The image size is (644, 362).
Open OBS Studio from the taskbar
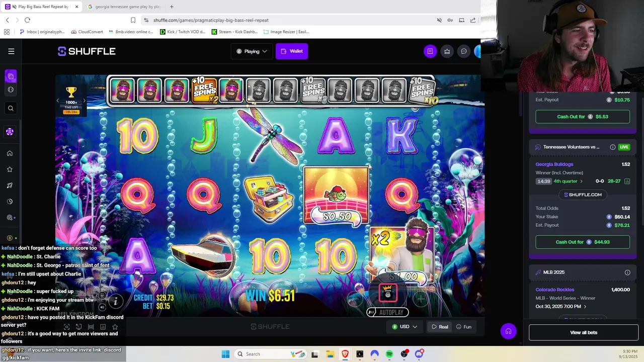click(x=404, y=354)
